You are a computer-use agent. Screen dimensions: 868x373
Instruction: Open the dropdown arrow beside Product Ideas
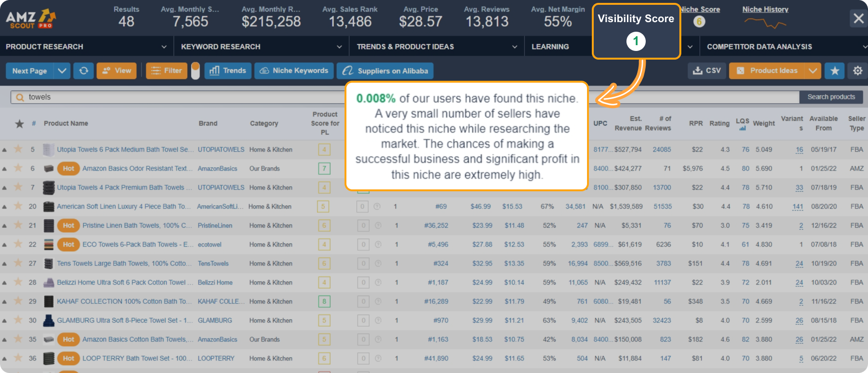(x=813, y=71)
